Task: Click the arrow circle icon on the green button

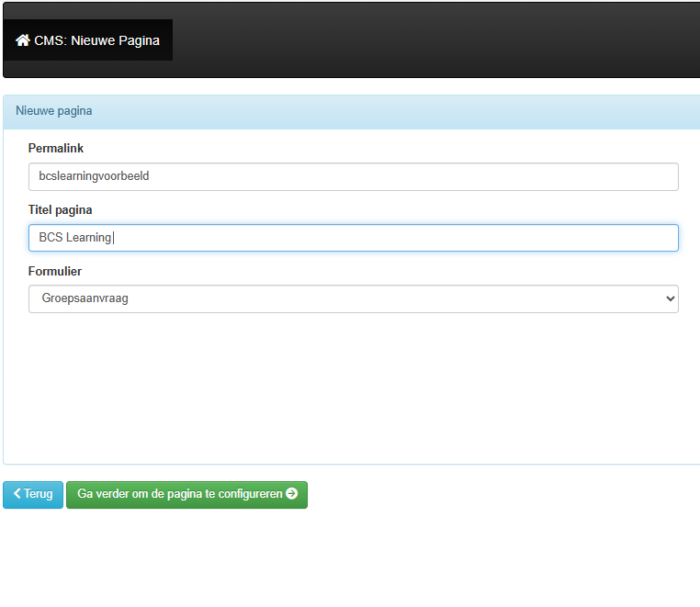Action: pyautogui.click(x=292, y=494)
